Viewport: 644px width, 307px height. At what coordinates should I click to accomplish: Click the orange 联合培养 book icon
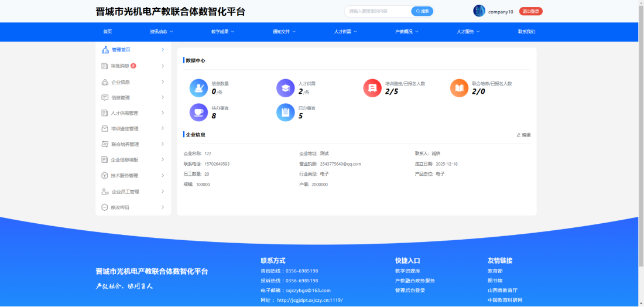pos(459,88)
